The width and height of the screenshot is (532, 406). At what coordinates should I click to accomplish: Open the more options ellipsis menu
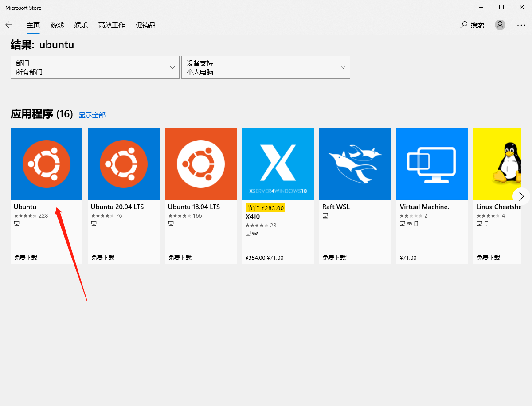pyautogui.click(x=521, y=25)
